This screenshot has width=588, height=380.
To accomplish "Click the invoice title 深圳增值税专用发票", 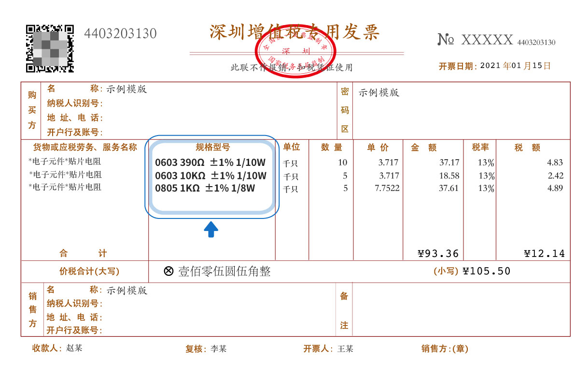I will click(x=294, y=32).
